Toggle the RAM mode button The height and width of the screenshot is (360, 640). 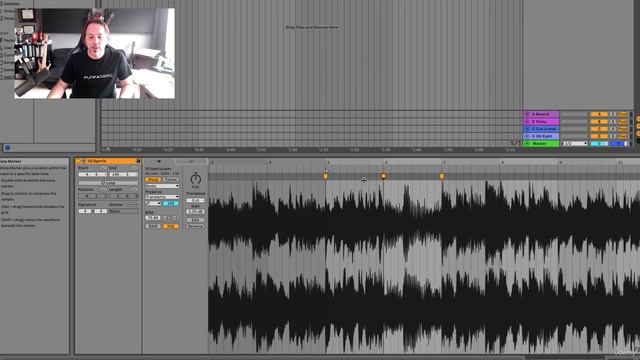(153, 226)
